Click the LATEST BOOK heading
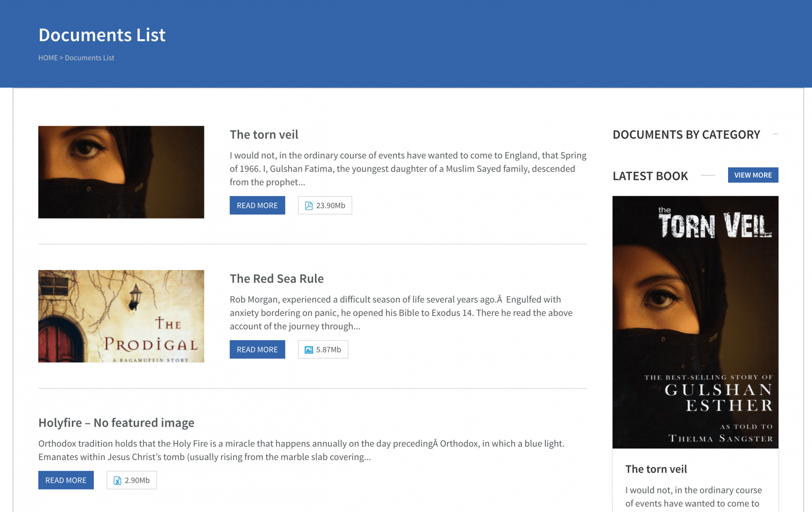 [650, 176]
